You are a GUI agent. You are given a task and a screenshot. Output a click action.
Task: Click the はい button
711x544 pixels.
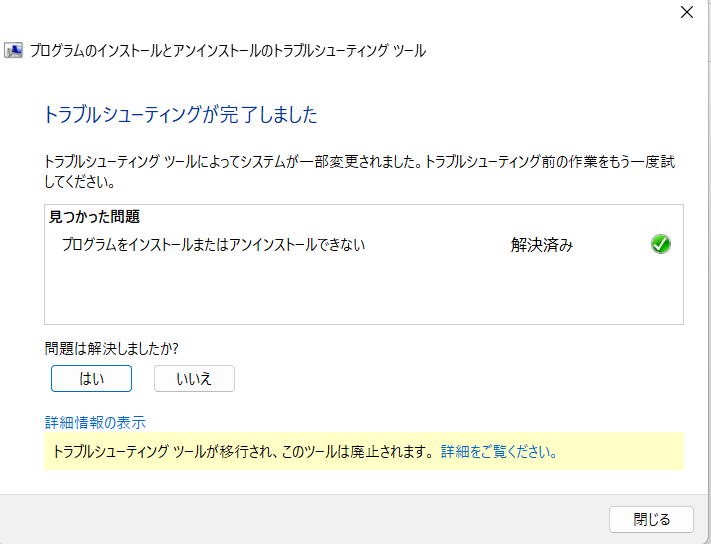pos(91,378)
